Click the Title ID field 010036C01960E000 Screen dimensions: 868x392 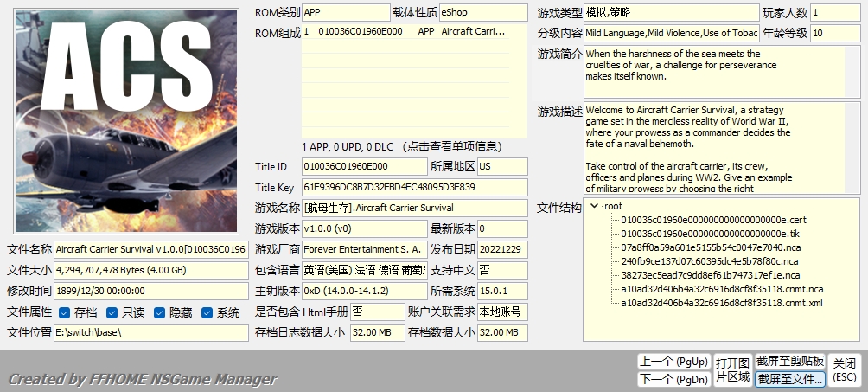(x=365, y=166)
